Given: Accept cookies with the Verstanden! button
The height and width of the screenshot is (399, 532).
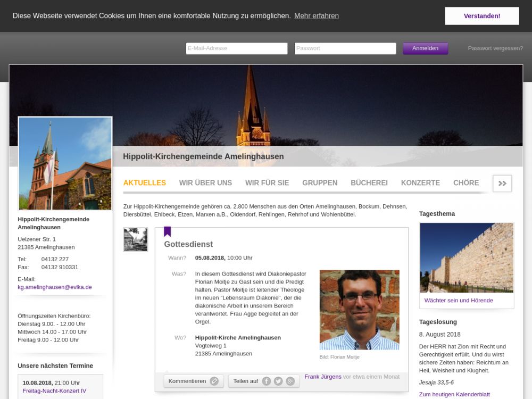Looking at the screenshot, I should (481, 16).
